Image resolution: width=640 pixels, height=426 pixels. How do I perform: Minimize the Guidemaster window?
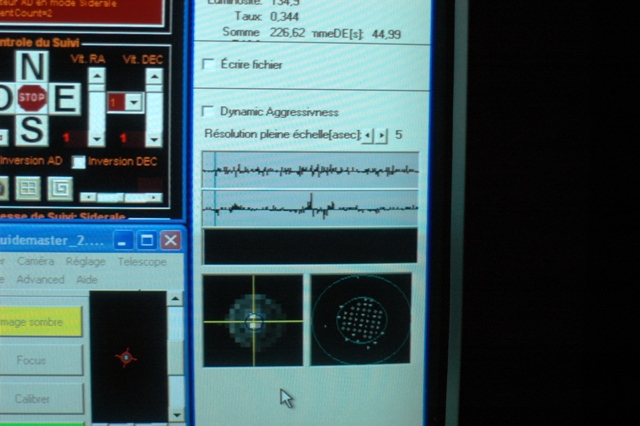point(122,241)
